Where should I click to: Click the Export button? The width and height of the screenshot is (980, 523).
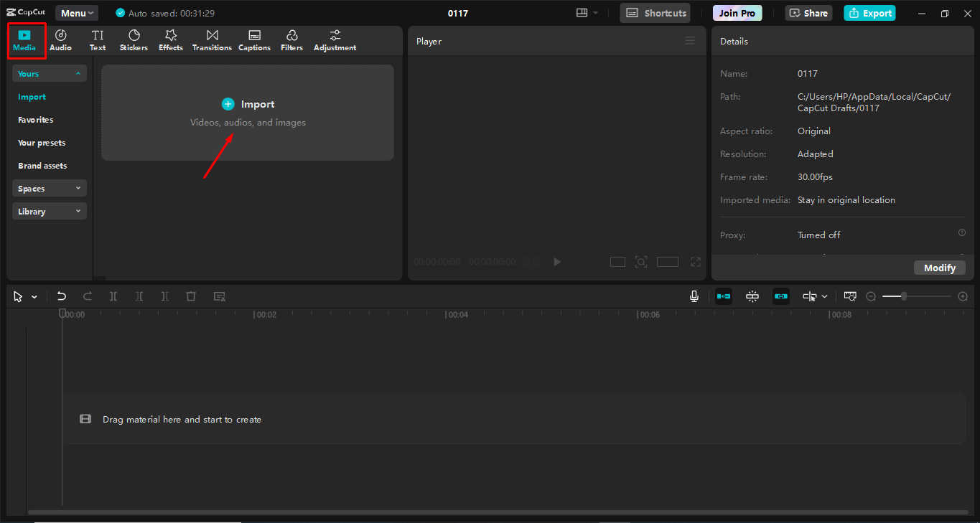[869, 12]
